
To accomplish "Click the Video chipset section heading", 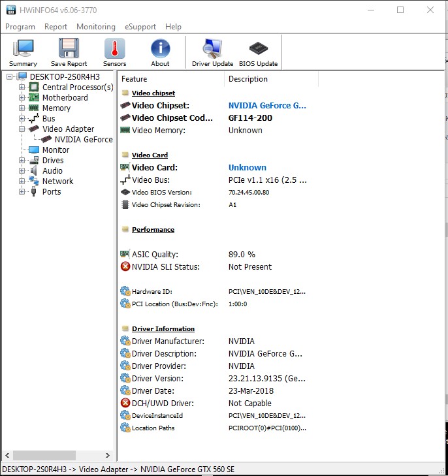I will tap(153, 93).
